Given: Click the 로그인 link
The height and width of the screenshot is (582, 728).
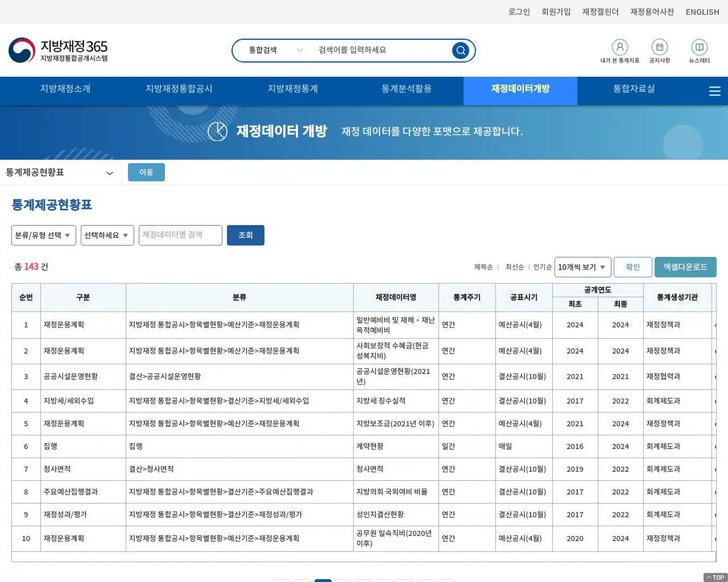Looking at the screenshot, I should click(x=519, y=12).
